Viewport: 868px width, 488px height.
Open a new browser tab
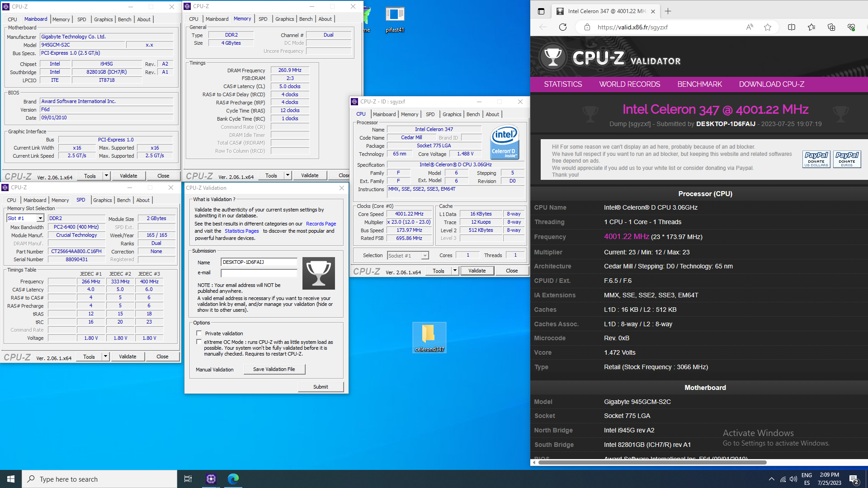click(x=668, y=11)
